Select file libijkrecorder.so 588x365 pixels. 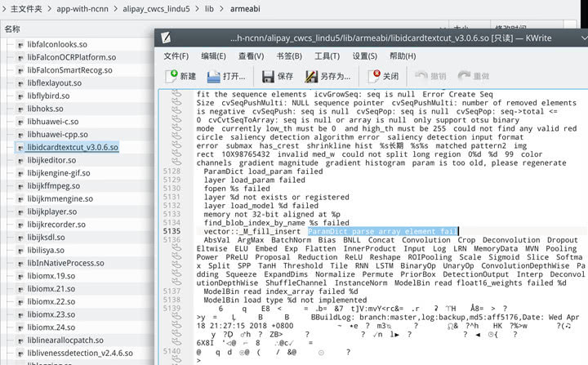pos(56,225)
